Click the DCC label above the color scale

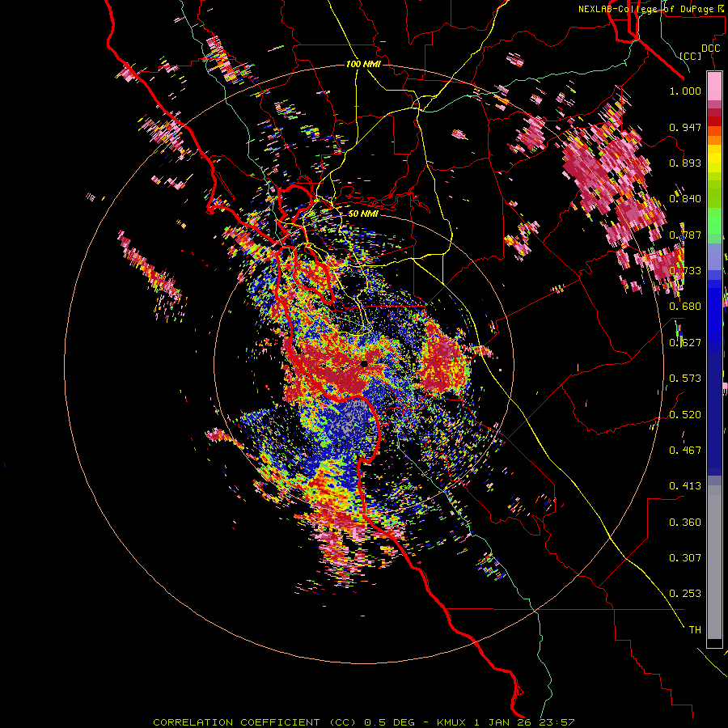[711, 49]
